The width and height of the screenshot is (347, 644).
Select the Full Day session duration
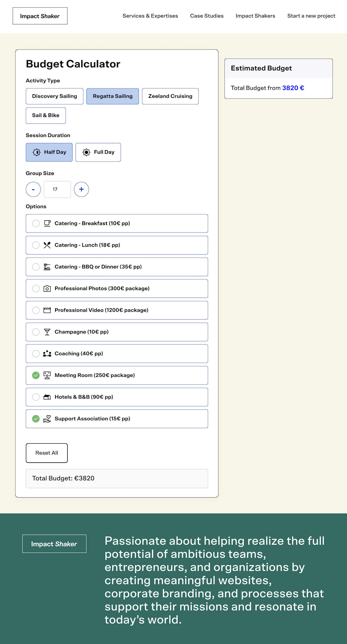pyautogui.click(x=98, y=152)
